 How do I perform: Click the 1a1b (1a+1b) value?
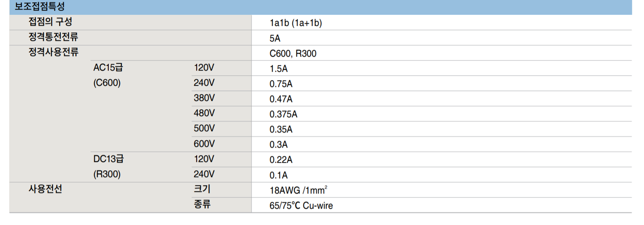(x=295, y=23)
